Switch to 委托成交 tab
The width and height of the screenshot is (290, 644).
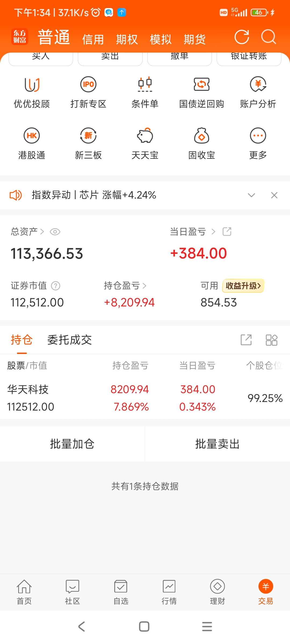70,340
